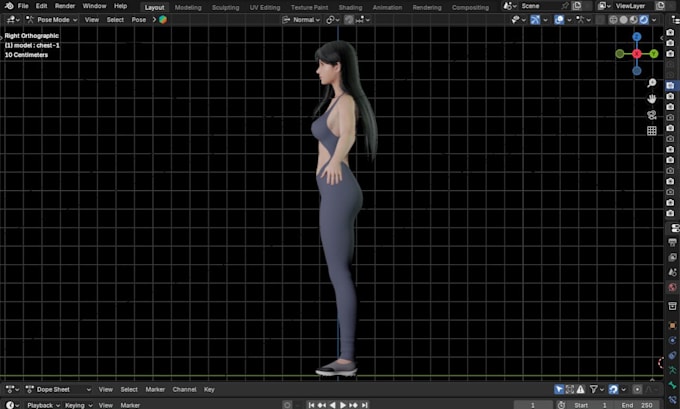The image size is (680, 409).
Task: Open the snapping options dropdown
Action: [363, 20]
